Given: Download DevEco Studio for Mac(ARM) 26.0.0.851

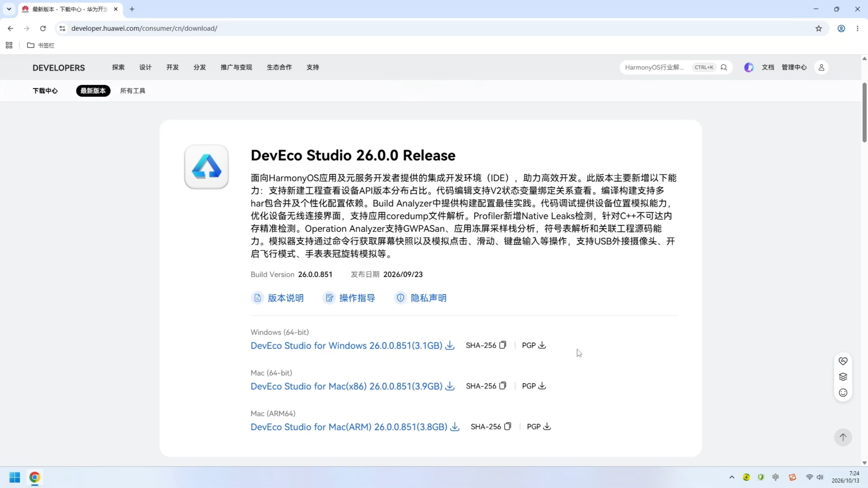Looking at the screenshot, I should click(355, 427).
